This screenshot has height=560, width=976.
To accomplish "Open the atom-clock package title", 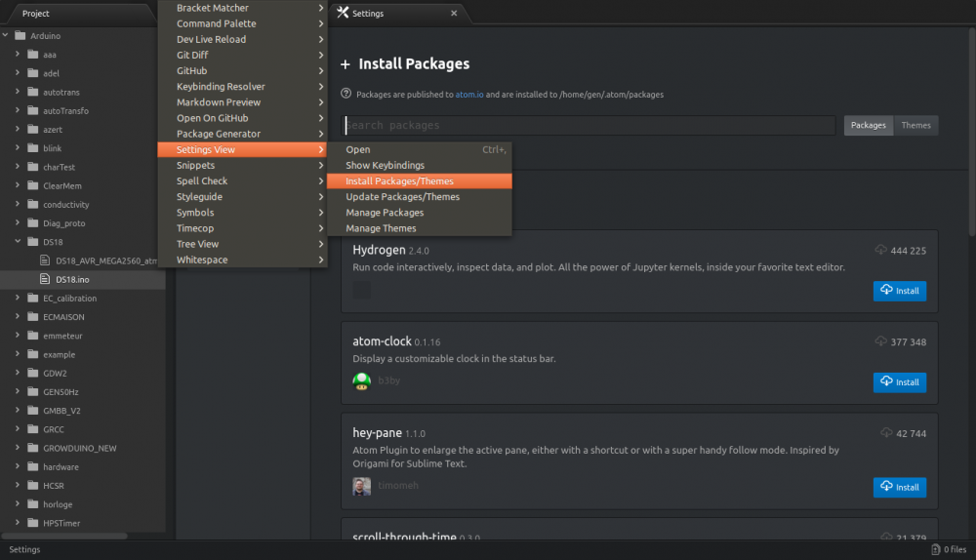I will click(x=383, y=341).
